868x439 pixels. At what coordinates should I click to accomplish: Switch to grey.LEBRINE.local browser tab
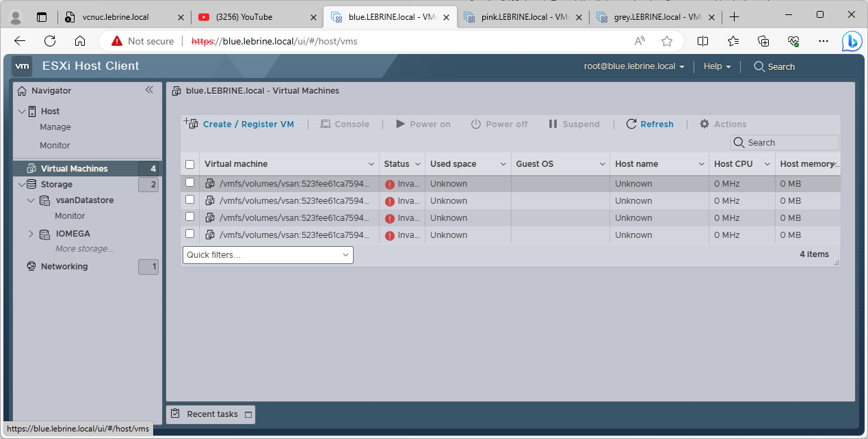[655, 16]
